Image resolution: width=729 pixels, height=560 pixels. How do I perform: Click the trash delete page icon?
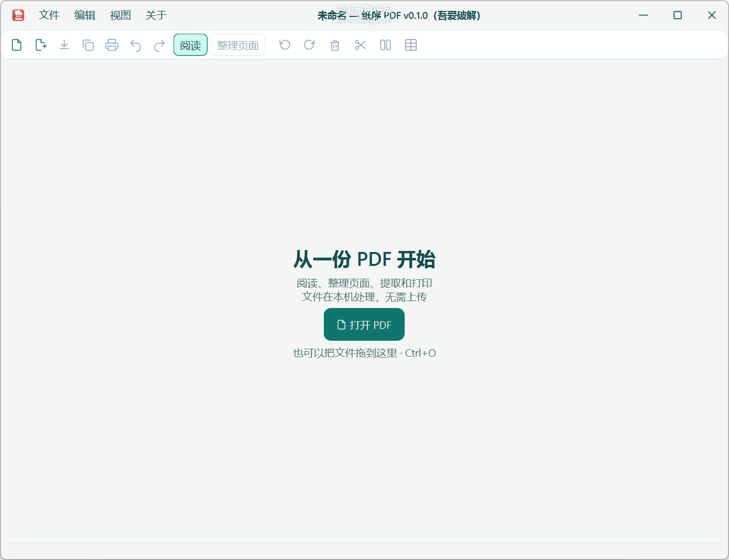point(335,45)
